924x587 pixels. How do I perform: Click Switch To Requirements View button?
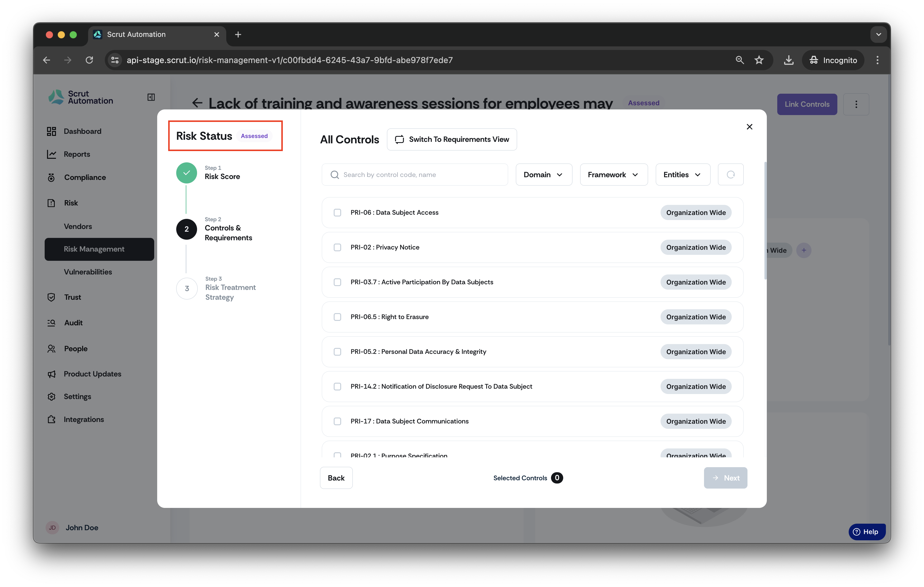click(x=452, y=139)
